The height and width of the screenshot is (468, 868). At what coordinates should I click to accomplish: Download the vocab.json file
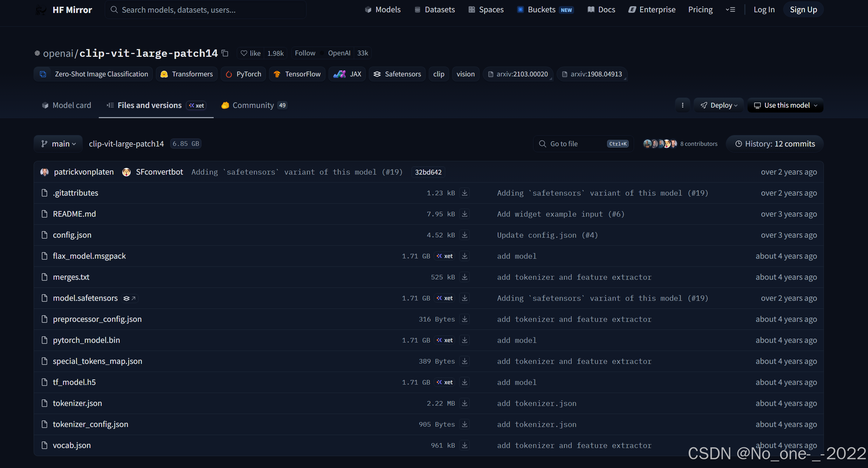click(x=464, y=445)
